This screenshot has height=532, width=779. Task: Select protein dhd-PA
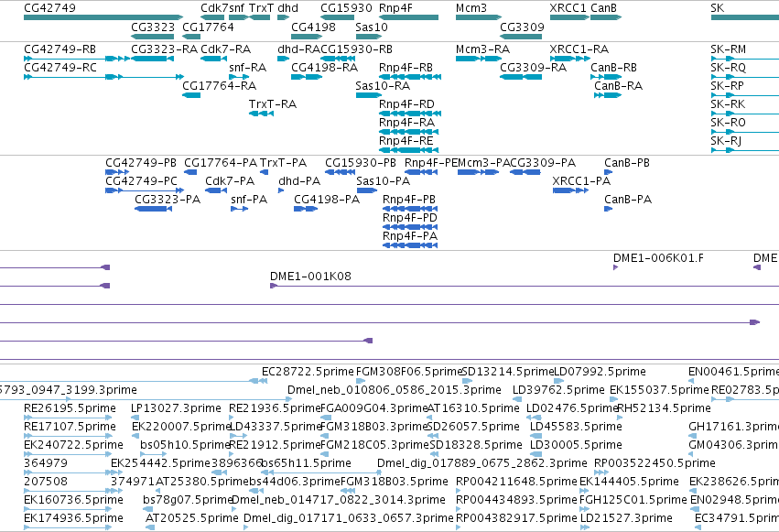(x=281, y=190)
